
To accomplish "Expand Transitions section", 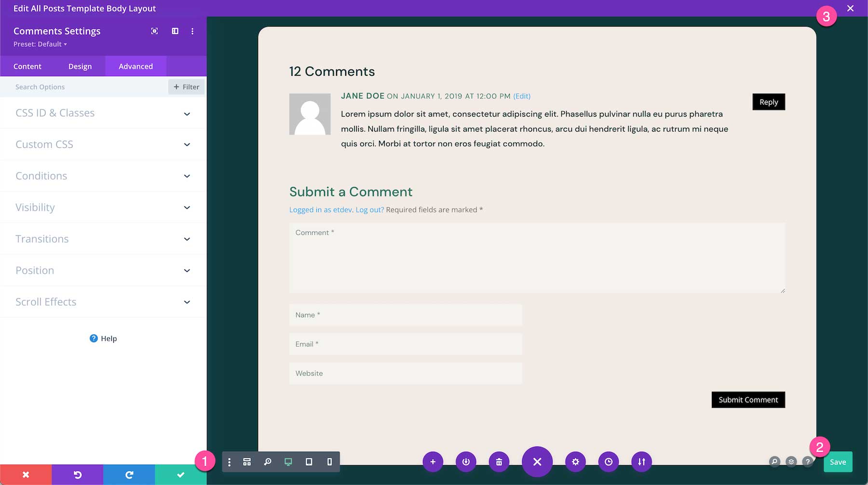I will pos(103,239).
